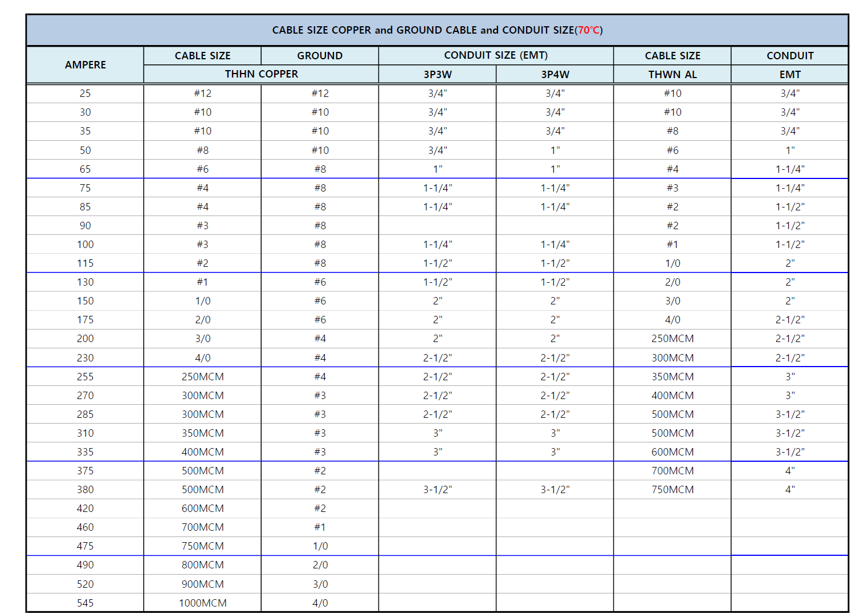
Task: Select EMT conduit 2" in 115 row
Action: pos(790,263)
